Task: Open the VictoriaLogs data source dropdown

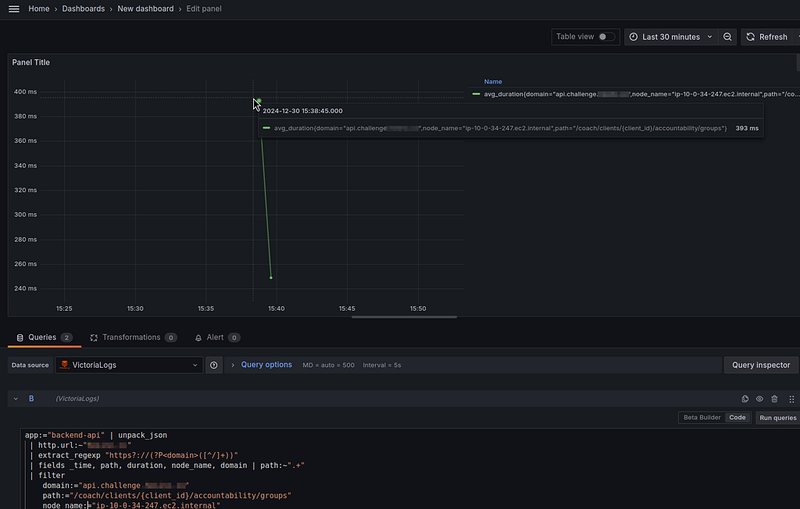Action: 130,365
